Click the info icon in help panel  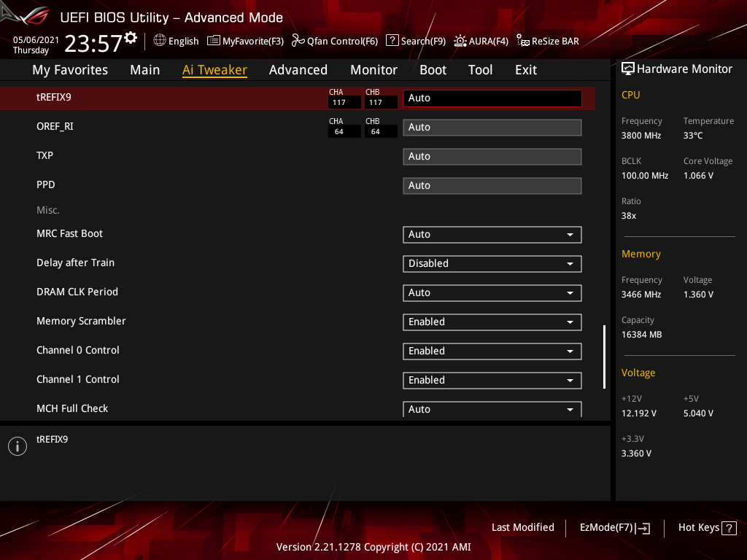tap(18, 446)
